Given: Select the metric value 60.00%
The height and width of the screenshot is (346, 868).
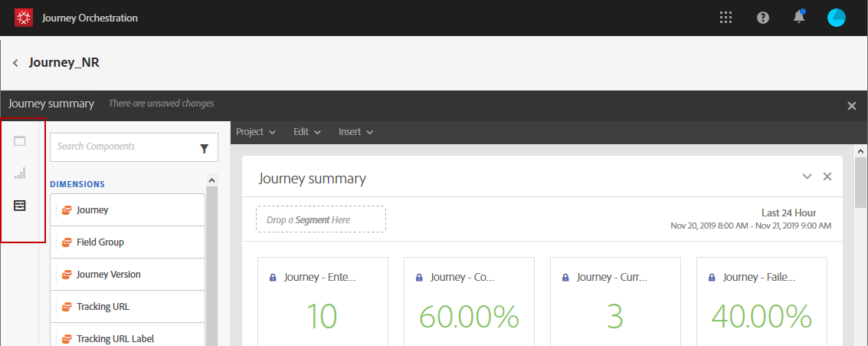Looking at the screenshot, I should (x=469, y=317).
